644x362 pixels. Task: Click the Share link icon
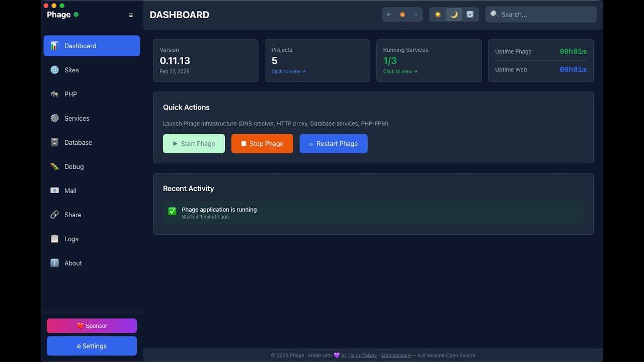[54, 215]
